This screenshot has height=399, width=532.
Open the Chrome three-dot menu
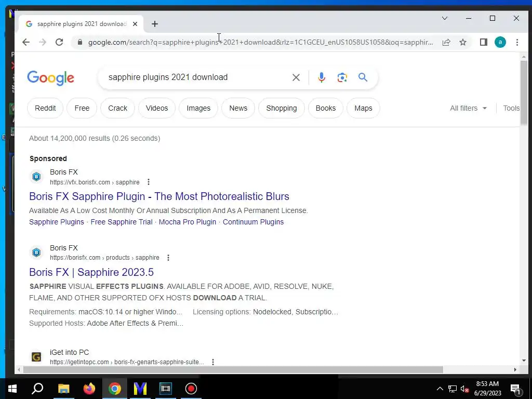(x=517, y=42)
